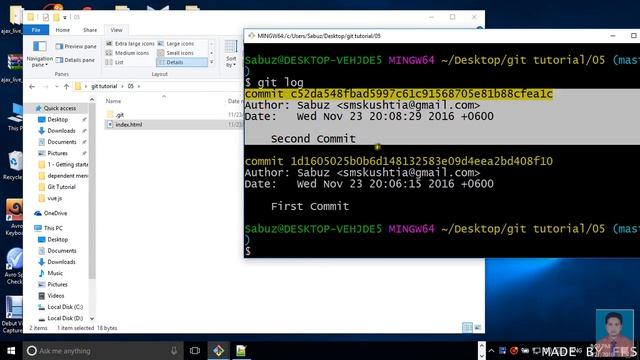Go forward in Explorer history
640x360 pixels.
(45, 86)
